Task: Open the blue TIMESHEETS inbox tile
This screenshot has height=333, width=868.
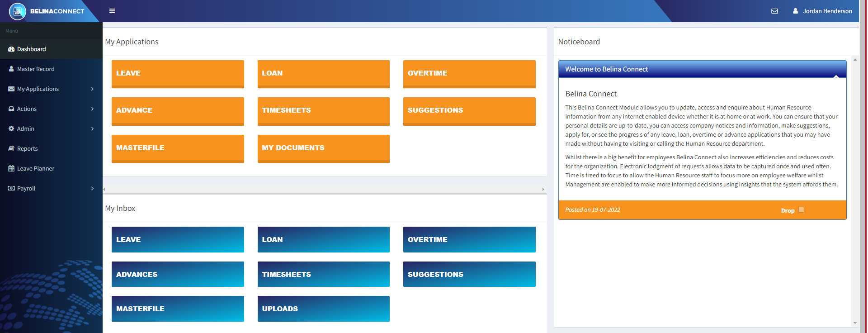Action: pyautogui.click(x=324, y=274)
